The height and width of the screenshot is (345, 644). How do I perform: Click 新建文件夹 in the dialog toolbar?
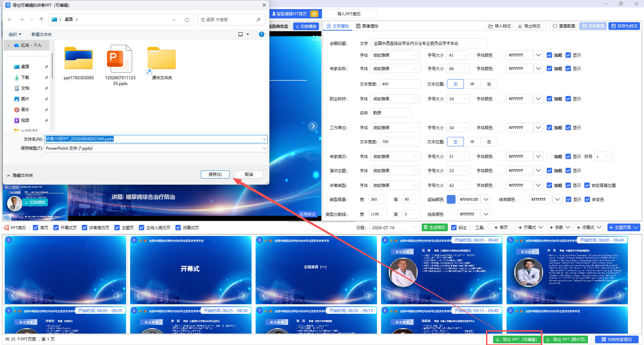coord(42,34)
